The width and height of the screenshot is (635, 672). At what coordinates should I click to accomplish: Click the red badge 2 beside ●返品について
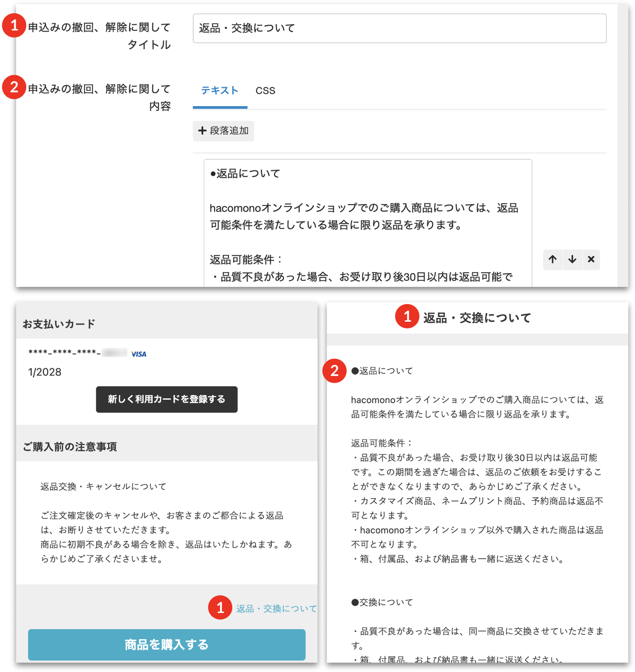tap(335, 371)
